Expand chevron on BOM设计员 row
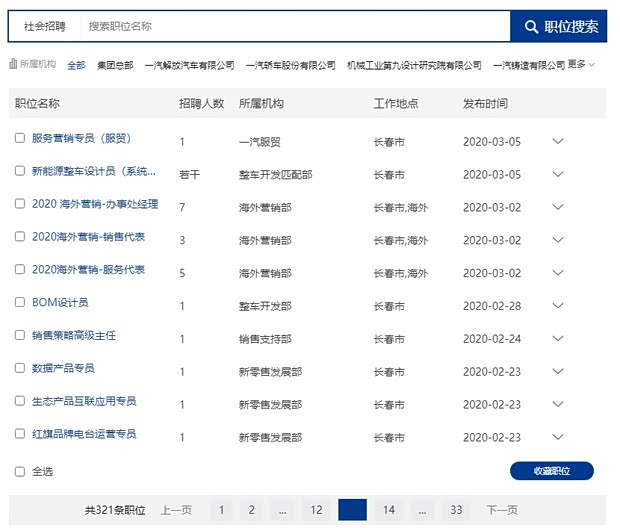 [x=558, y=305]
